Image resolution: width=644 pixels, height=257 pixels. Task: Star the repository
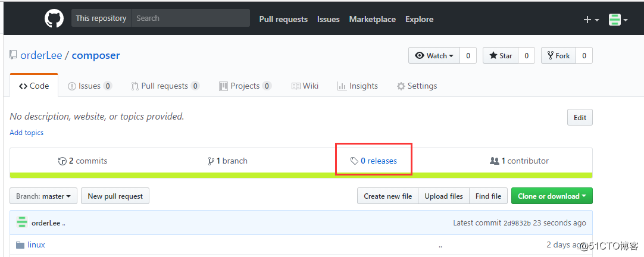(501, 55)
